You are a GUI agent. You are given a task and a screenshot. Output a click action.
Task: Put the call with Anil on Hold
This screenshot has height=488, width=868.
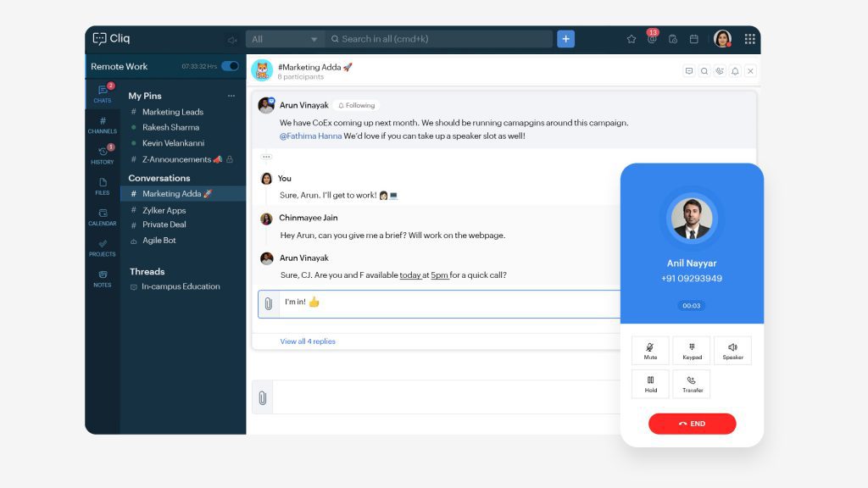click(650, 383)
